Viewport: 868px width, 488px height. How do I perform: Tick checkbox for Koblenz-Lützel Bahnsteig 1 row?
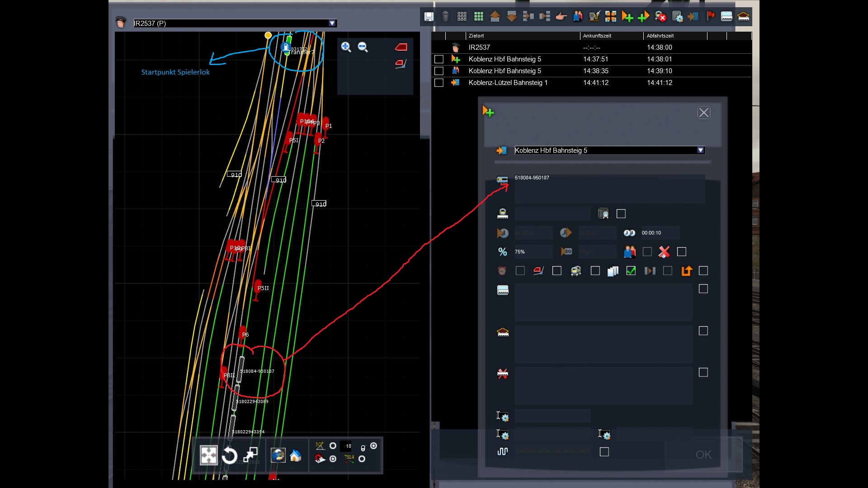(439, 83)
